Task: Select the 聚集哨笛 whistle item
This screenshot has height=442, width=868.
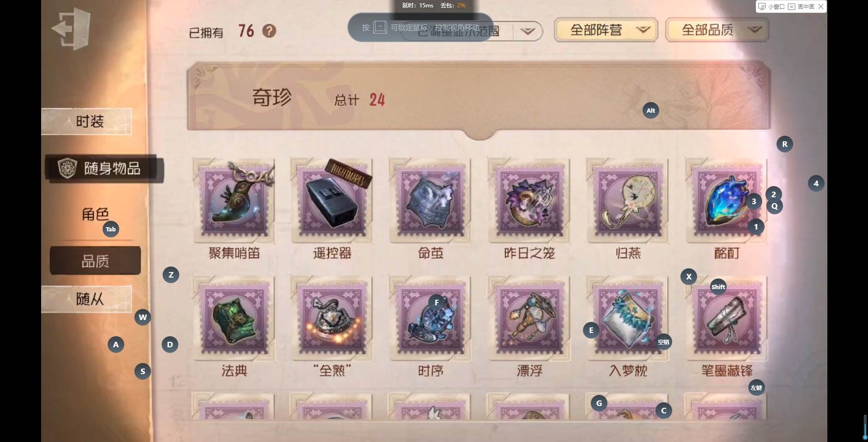Action: 234,200
